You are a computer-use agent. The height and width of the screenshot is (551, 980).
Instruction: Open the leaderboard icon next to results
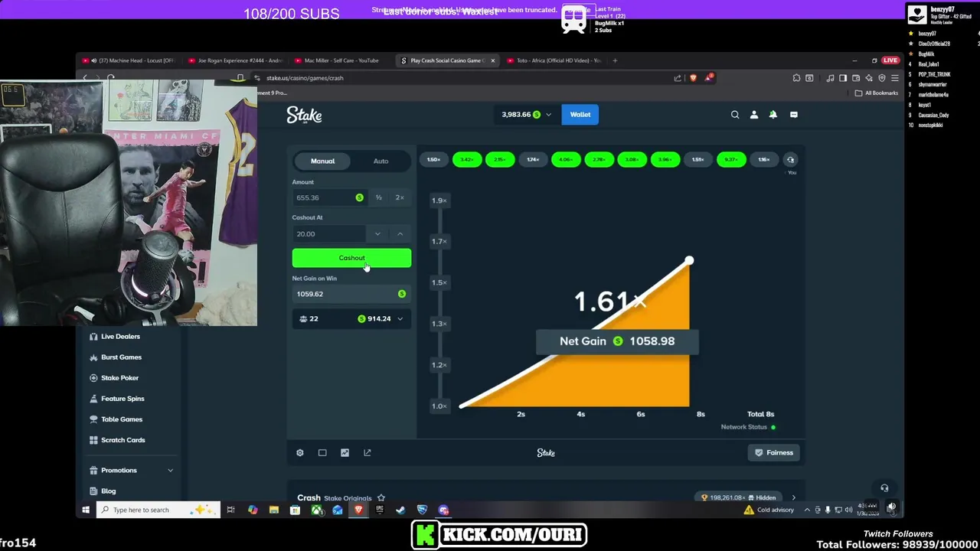[791, 160]
